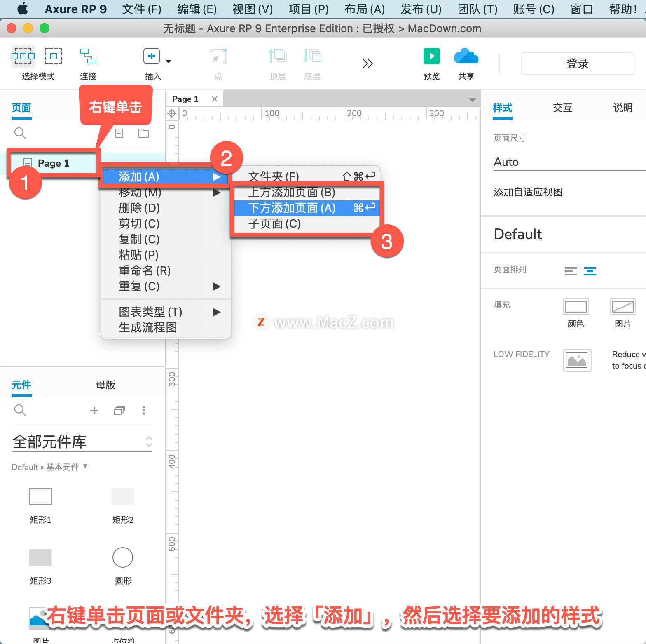
Task: Show more toolbar items chevron
Action: pos(367,63)
